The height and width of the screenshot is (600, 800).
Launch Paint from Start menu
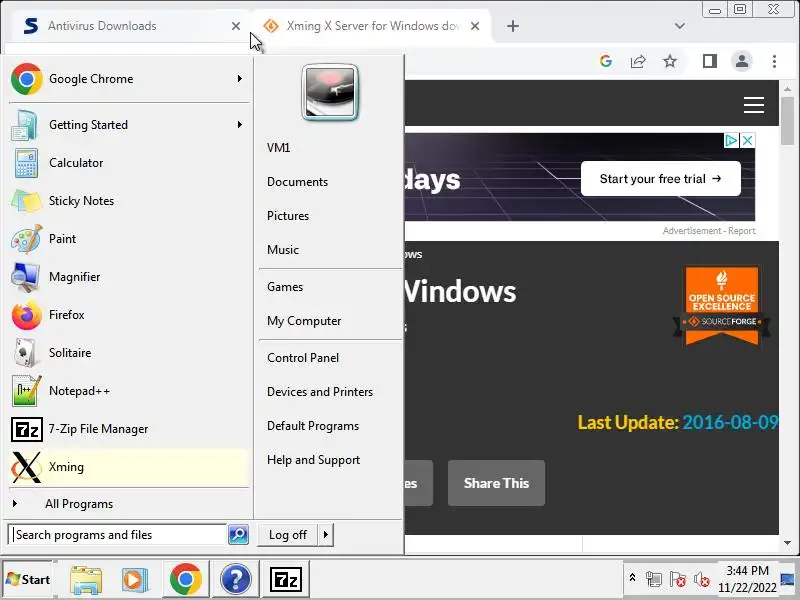click(x=128, y=239)
